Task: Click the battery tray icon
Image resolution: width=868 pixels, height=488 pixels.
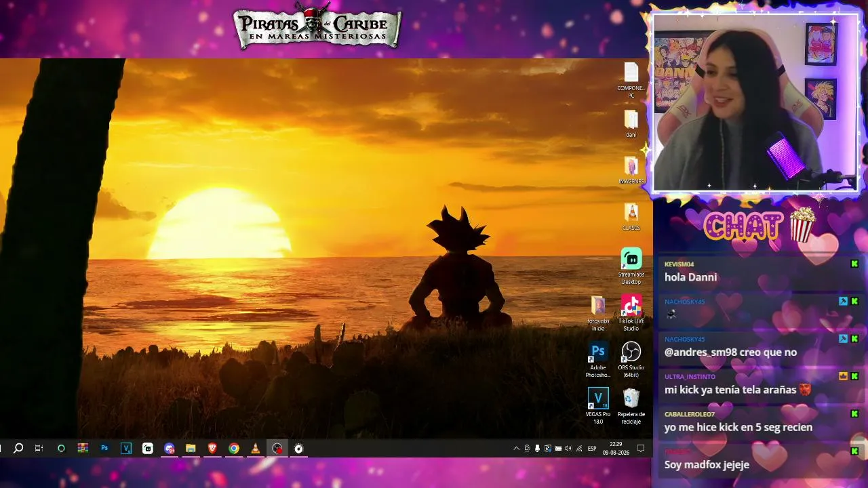Action: 557,448
